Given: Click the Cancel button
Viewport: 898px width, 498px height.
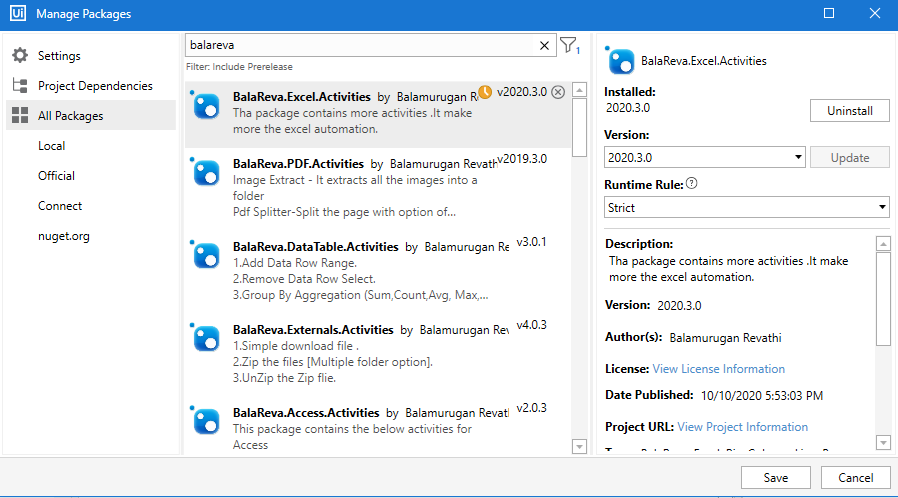Looking at the screenshot, I should (856, 477).
